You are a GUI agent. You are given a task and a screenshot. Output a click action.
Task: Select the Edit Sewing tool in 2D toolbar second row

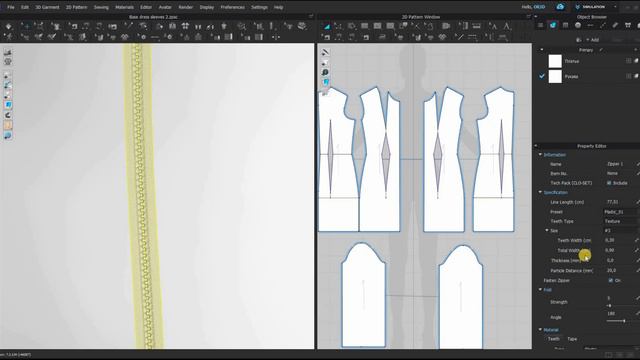(327, 38)
